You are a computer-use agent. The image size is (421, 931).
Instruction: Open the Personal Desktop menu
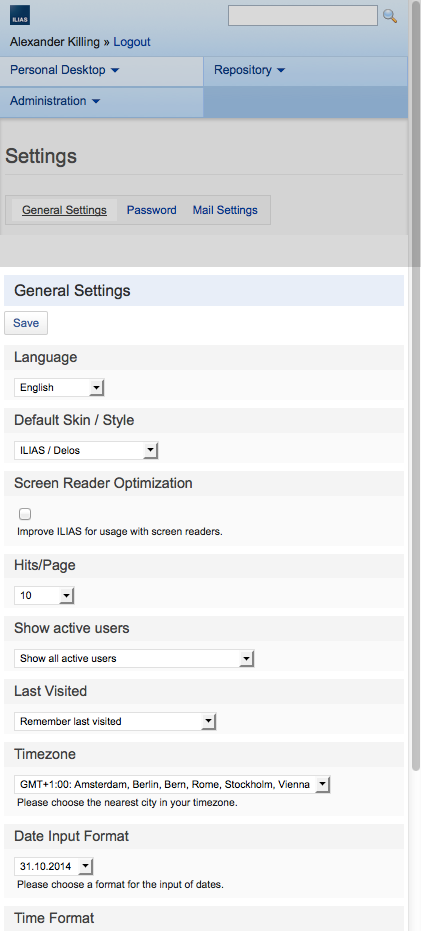pyautogui.click(x=65, y=70)
